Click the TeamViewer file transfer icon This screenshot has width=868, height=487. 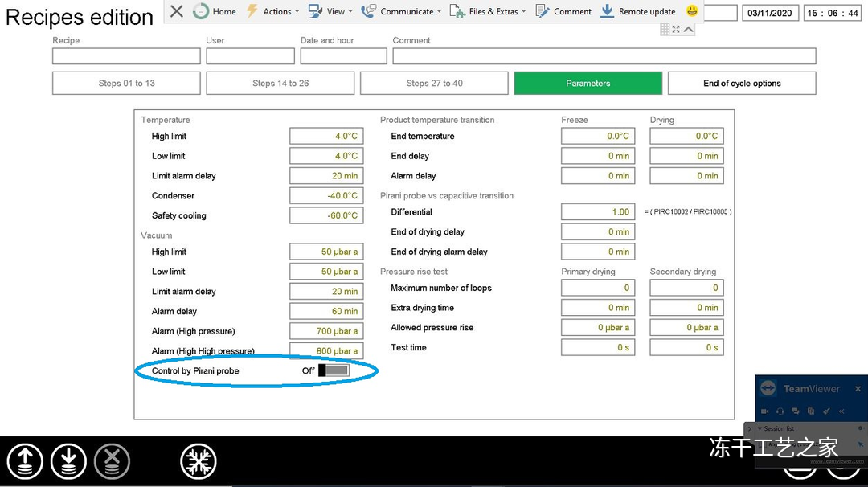tap(811, 411)
